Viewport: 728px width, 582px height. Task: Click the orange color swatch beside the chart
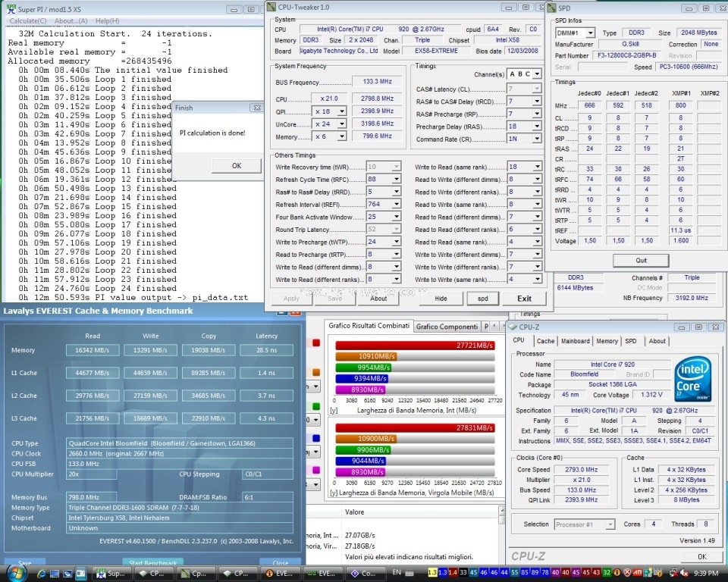pos(316,372)
